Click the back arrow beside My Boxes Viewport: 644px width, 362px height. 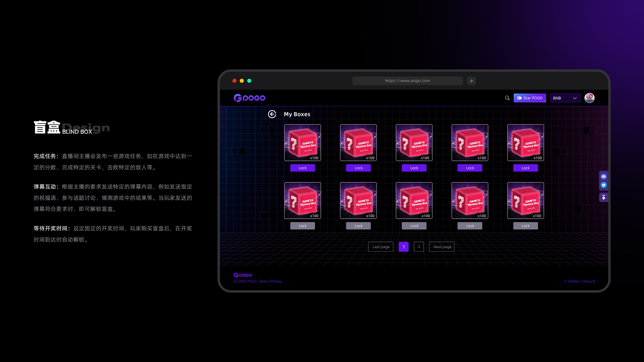point(272,114)
